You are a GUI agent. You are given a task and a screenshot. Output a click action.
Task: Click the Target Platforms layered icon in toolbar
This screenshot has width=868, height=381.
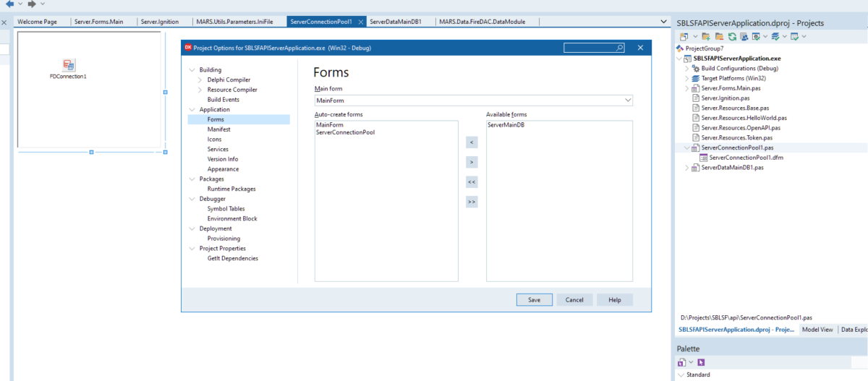click(775, 36)
